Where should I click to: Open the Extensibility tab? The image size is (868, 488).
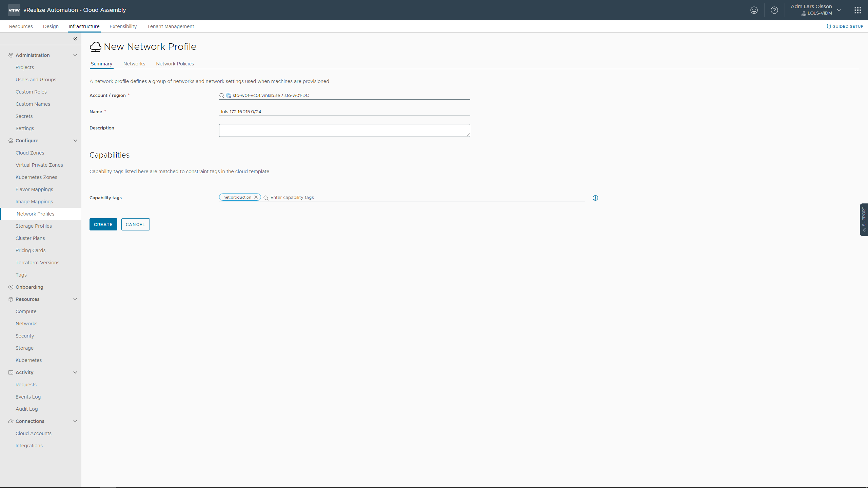coord(123,26)
